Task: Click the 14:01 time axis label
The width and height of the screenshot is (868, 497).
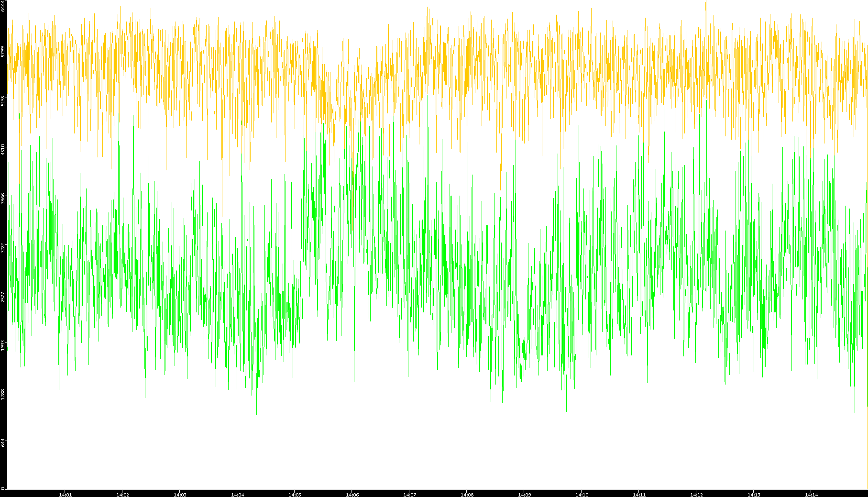Action: pos(65,495)
